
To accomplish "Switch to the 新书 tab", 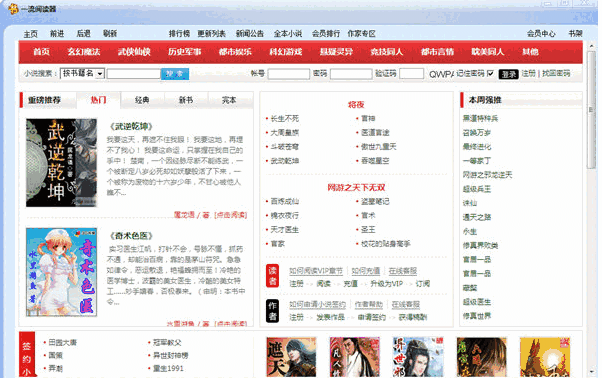I will (x=186, y=100).
